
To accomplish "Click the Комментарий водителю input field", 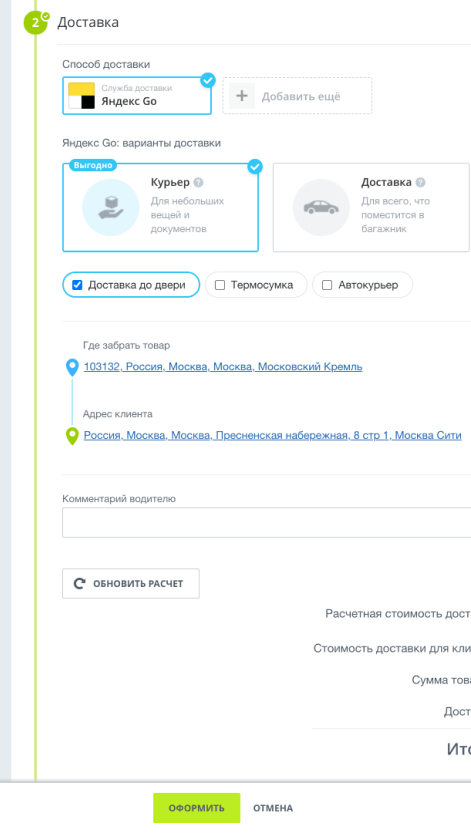I will coord(267,523).
